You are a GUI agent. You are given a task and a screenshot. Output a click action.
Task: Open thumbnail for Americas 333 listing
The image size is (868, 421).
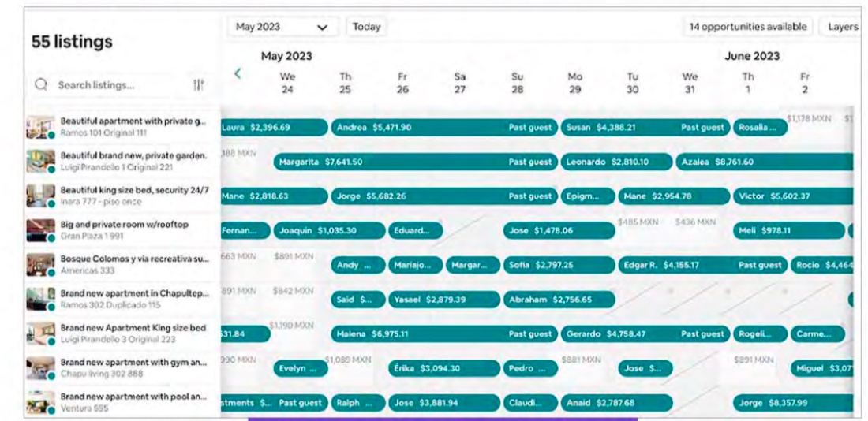pyautogui.click(x=41, y=265)
